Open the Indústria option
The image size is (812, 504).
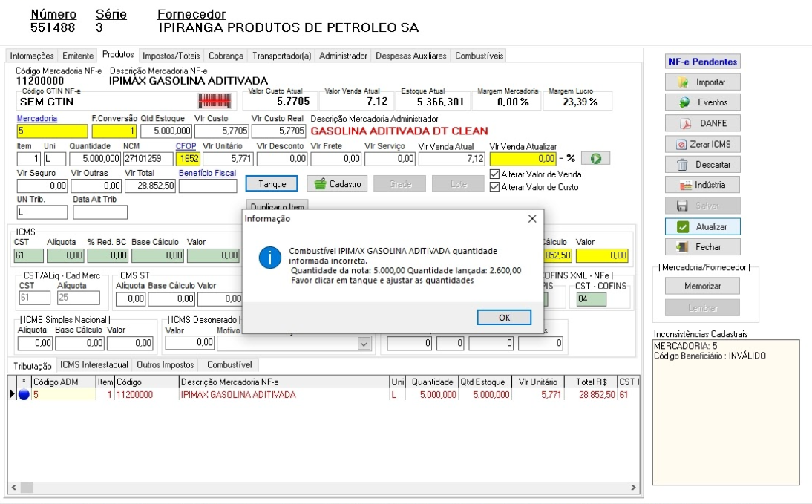(x=703, y=185)
